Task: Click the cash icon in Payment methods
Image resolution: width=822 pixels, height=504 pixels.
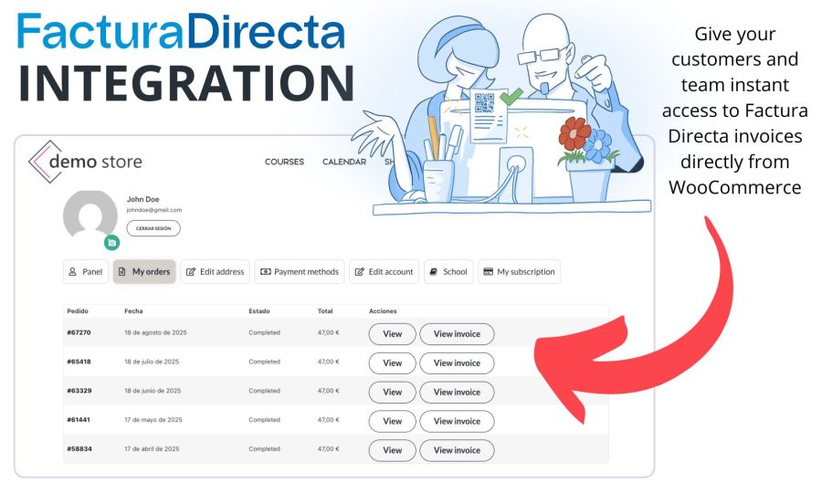Action: pos(266,272)
